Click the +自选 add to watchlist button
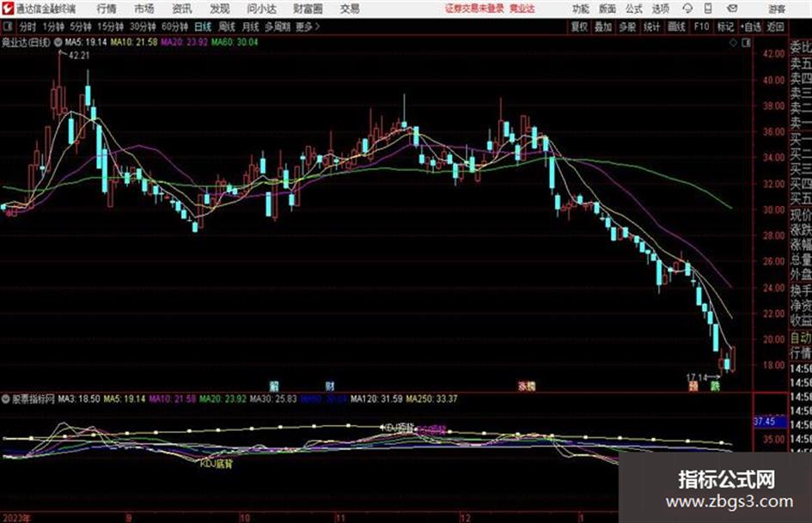Viewport: 812px width, 523px height. coord(750,27)
